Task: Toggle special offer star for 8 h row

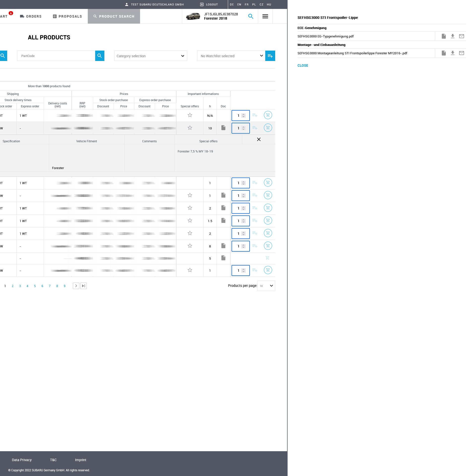Action: [190, 246]
